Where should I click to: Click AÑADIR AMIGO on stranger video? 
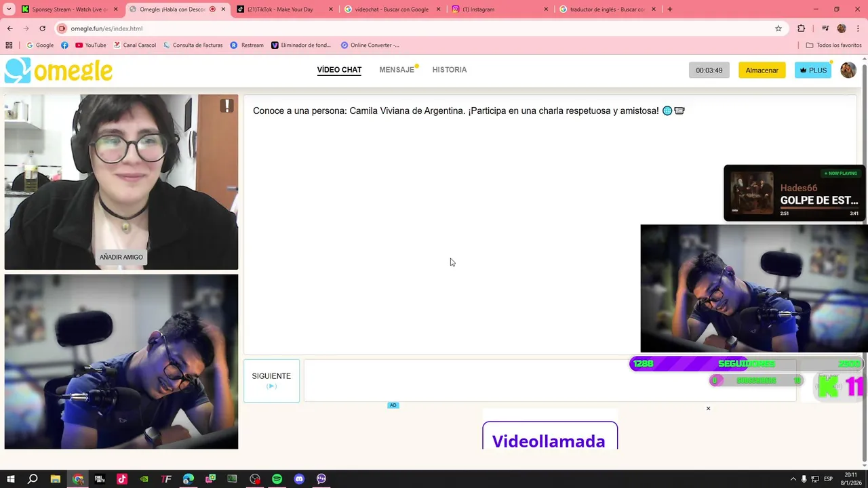coord(121,258)
